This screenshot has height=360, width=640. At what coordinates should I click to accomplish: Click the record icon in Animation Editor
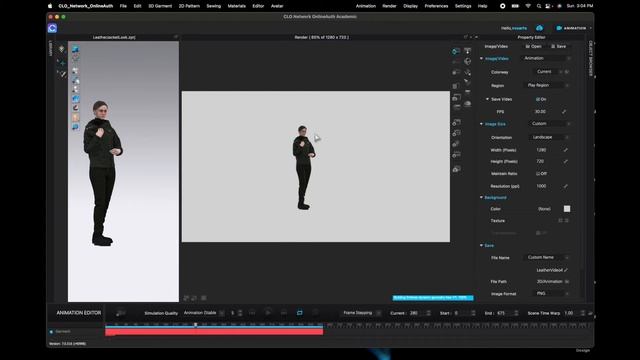[120, 313]
